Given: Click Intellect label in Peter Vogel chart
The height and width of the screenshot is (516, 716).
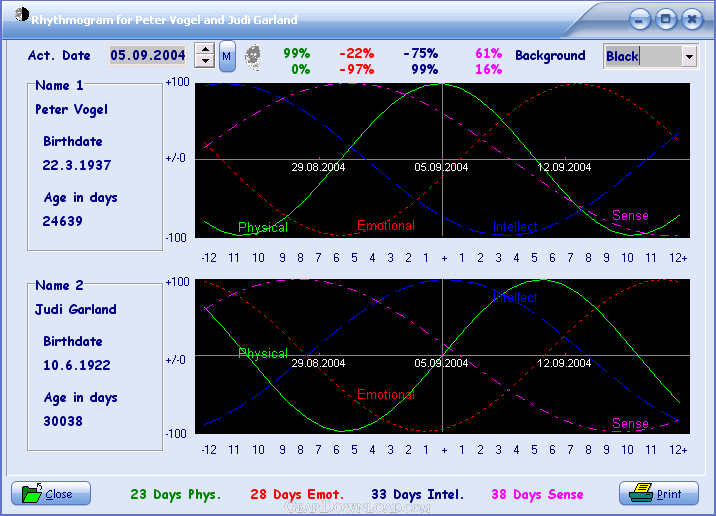Looking at the screenshot, I should [515, 227].
